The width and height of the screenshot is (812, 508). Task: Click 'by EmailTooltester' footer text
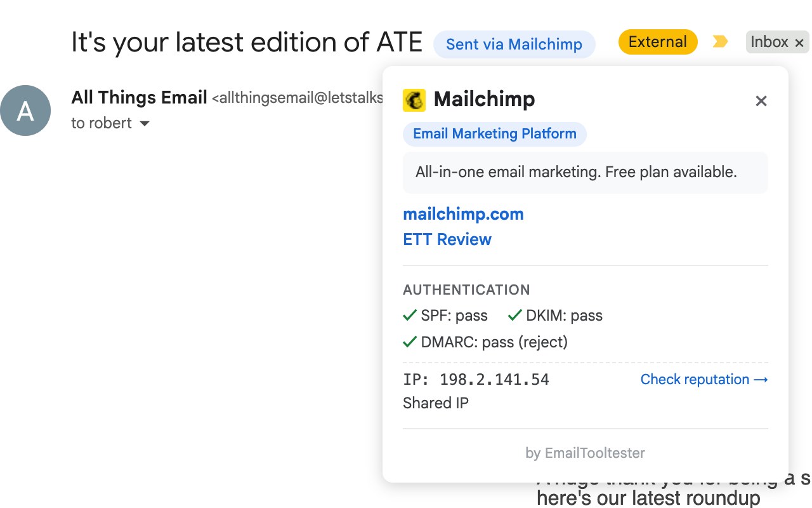(585, 453)
